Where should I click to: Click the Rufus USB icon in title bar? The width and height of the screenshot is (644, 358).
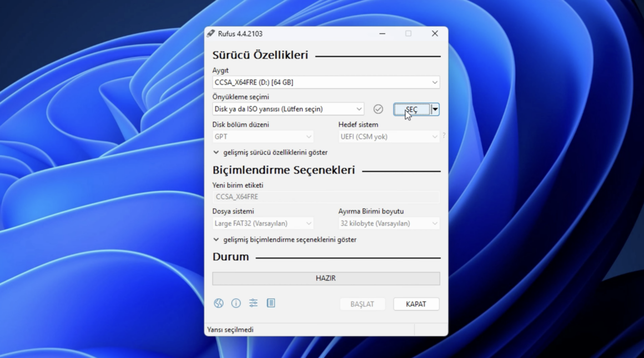pyautogui.click(x=211, y=34)
